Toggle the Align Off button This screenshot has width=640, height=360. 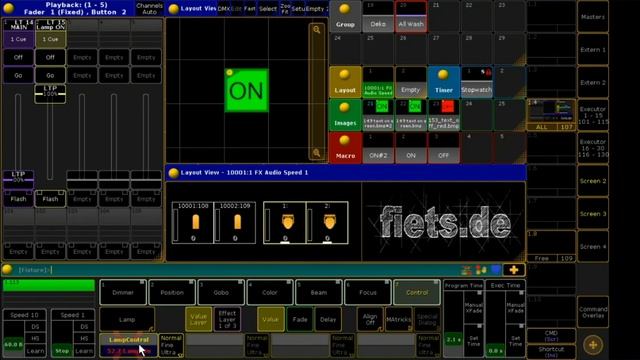click(x=370, y=319)
